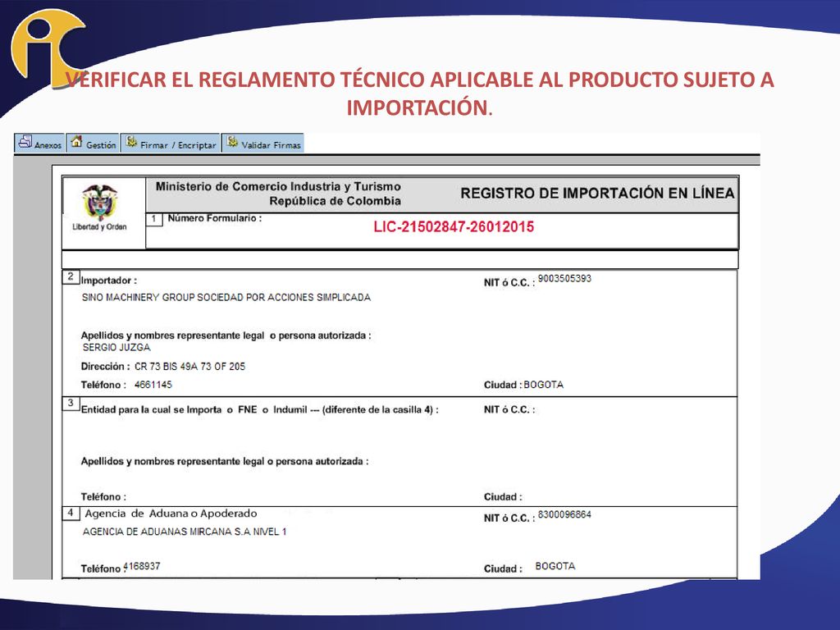Click the República de Colombia text

[x=336, y=201]
